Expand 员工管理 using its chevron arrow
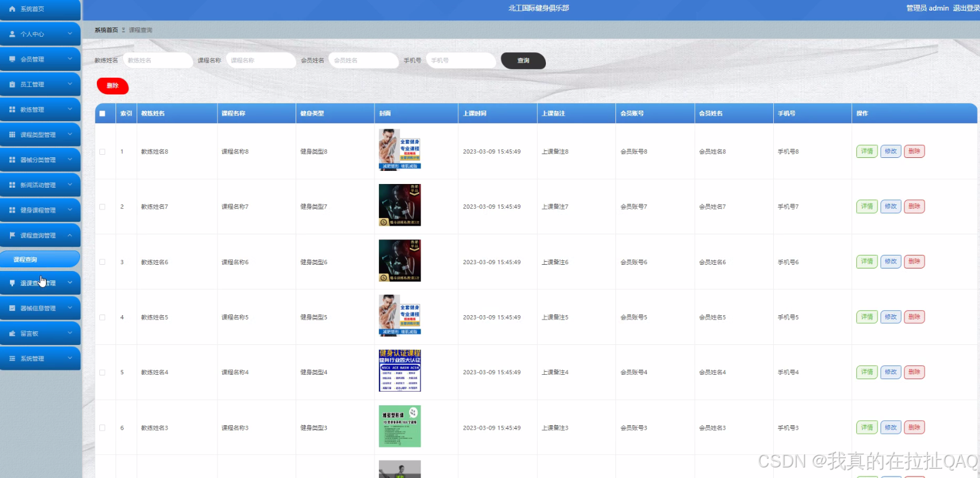This screenshot has height=478, width=980. pyautogui.click(x=70, y=84)
